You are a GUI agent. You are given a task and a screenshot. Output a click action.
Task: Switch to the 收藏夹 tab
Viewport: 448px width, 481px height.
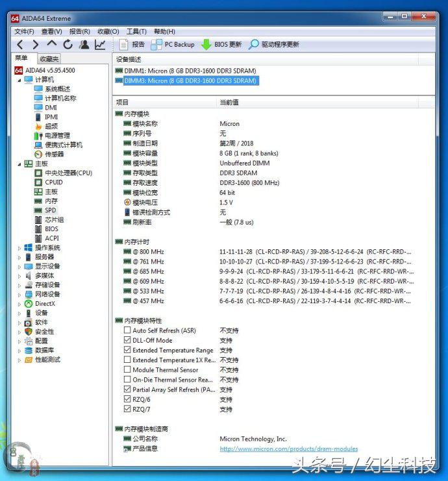(49, 58)
